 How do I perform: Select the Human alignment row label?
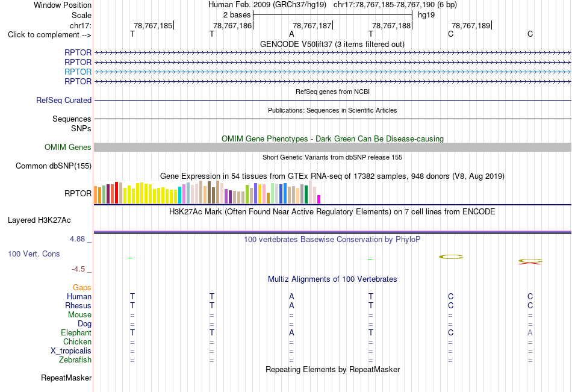pos(79,296)
